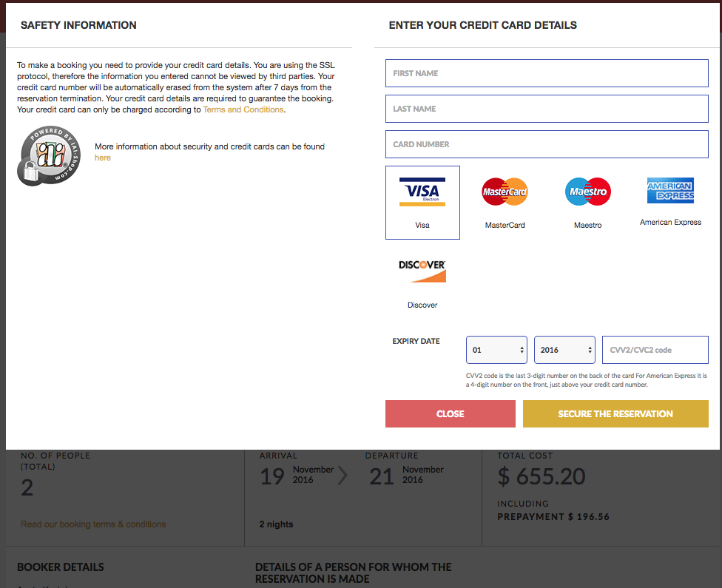Open 'Read our booking terms & conditions'
The width and height of the screenshot is (722, 588).
[x=93, y=524]
